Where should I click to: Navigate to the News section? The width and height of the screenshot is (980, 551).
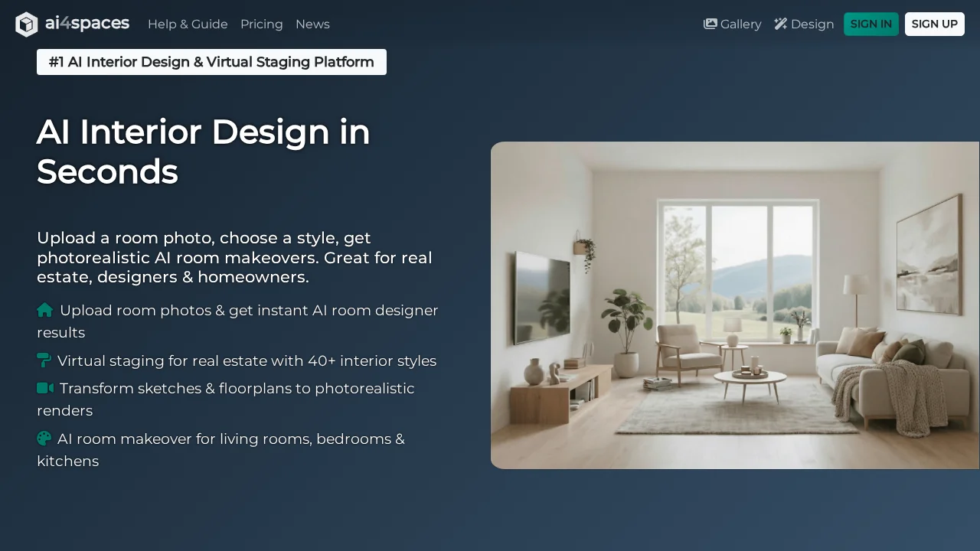point(312,24)
